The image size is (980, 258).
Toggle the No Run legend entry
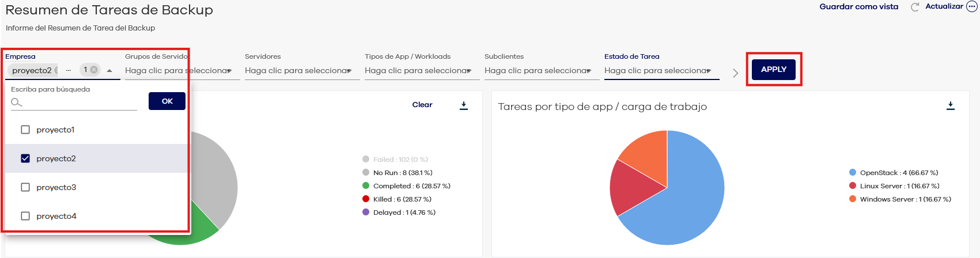[398, 173]
